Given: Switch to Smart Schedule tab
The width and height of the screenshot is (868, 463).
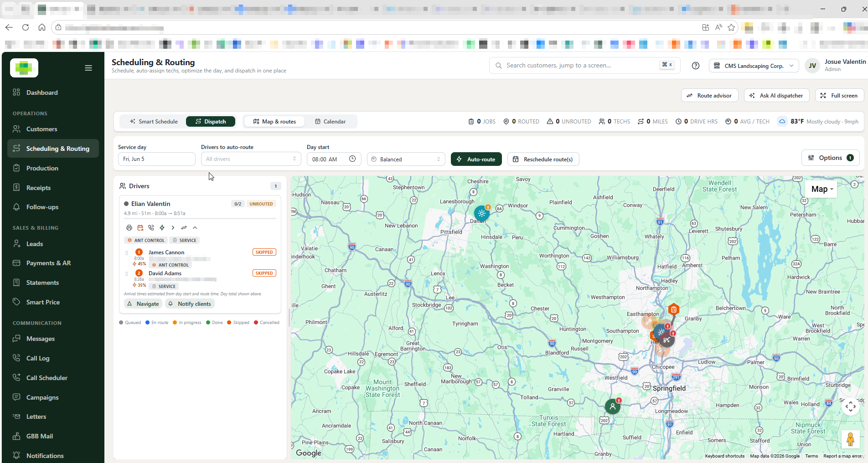Looking at the screenshot, I should (154, 122).
